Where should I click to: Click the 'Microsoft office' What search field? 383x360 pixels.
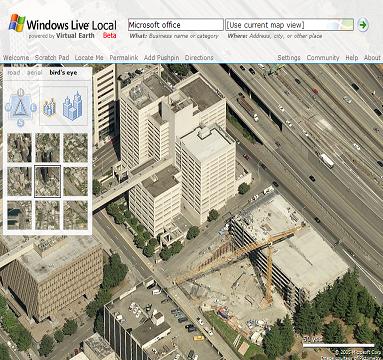click(176, 25)
